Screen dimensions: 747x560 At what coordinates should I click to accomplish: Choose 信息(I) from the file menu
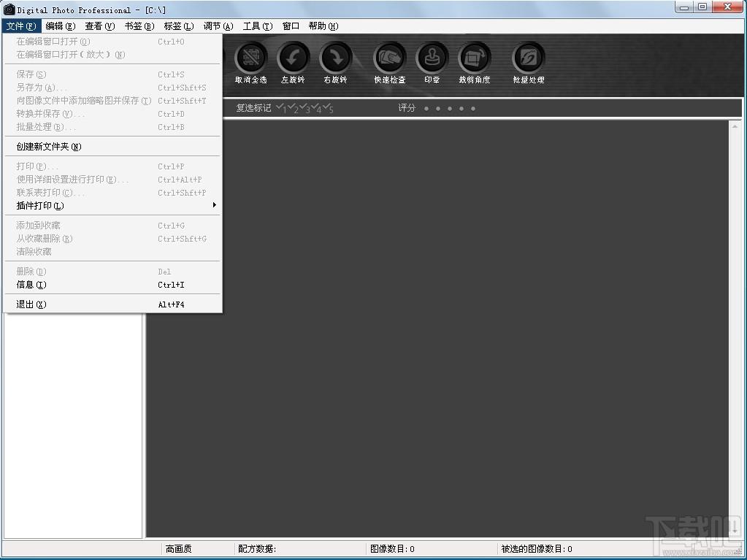112,285
